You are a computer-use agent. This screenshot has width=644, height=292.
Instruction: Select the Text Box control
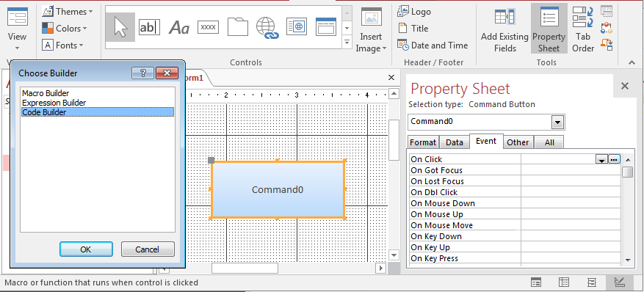[x=149, y=27]
